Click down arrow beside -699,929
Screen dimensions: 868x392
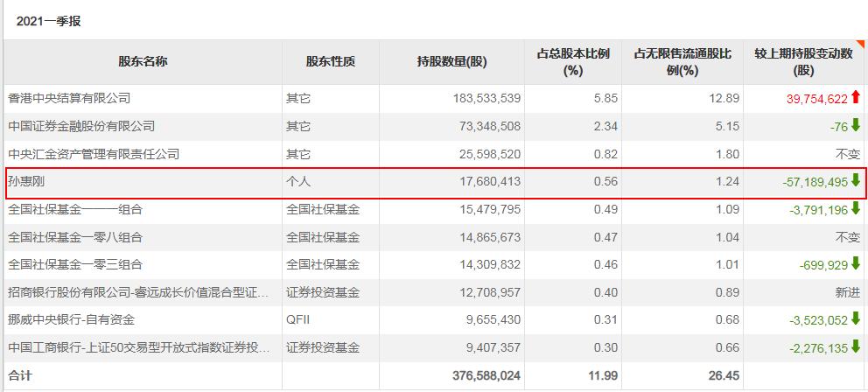coord(856,264)
